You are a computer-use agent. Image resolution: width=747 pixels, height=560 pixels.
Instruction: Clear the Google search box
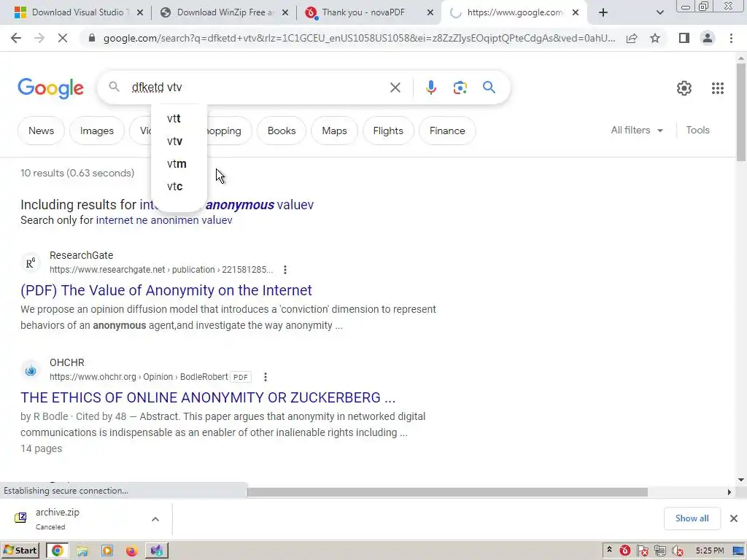[395, 87]
